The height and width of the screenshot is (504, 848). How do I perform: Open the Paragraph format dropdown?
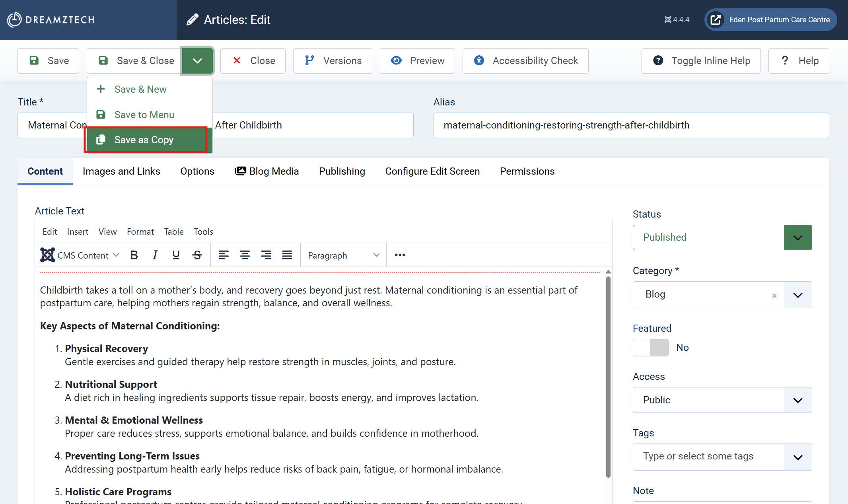click(x=343, y=255)
